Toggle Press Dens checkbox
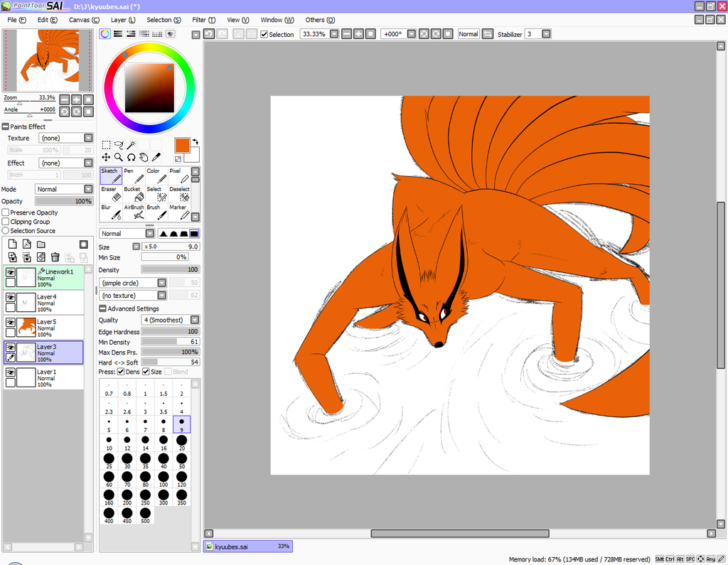The height and width of the screenshot is (565, 728). [121, 372]
